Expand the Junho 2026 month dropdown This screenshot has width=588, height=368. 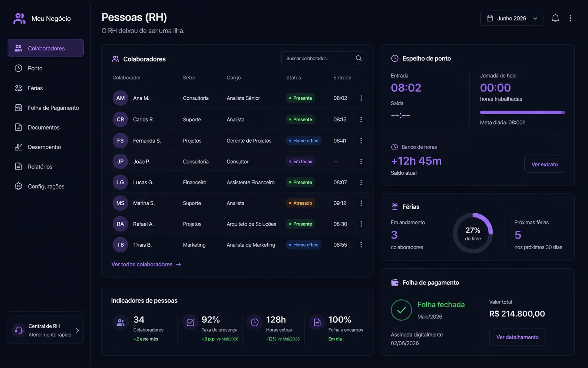pos(512,18)
